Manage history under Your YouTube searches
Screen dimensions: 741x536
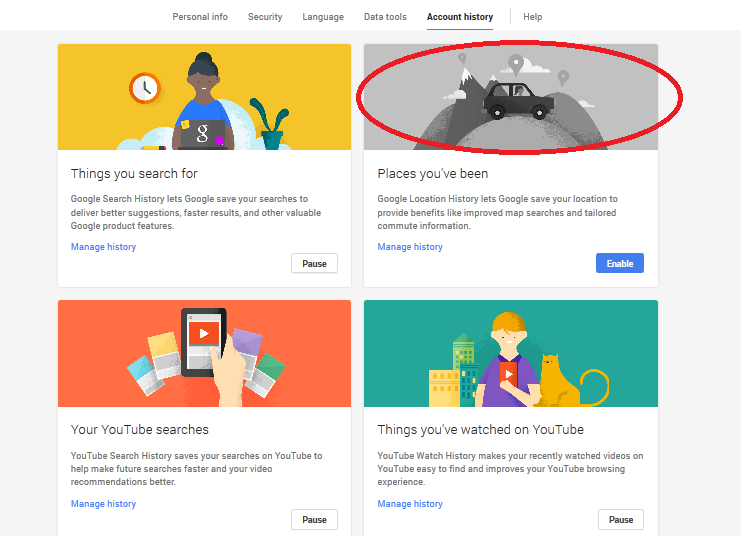[x=103, y=504]
